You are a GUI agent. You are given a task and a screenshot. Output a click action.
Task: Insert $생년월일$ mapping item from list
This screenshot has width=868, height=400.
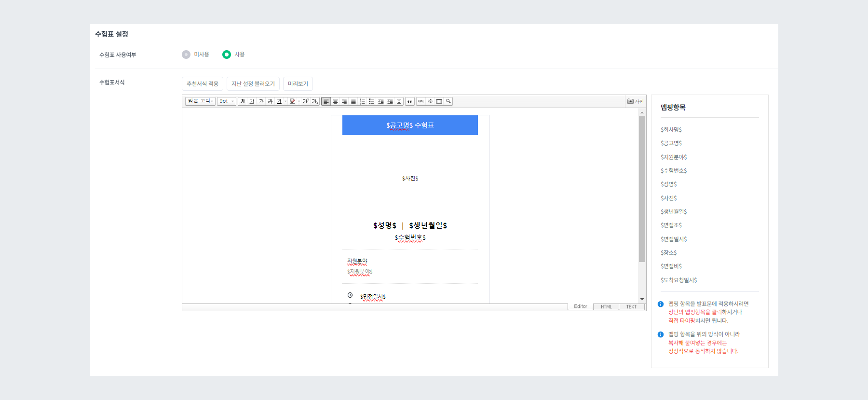pyautogui.click(x=674, y=212)
